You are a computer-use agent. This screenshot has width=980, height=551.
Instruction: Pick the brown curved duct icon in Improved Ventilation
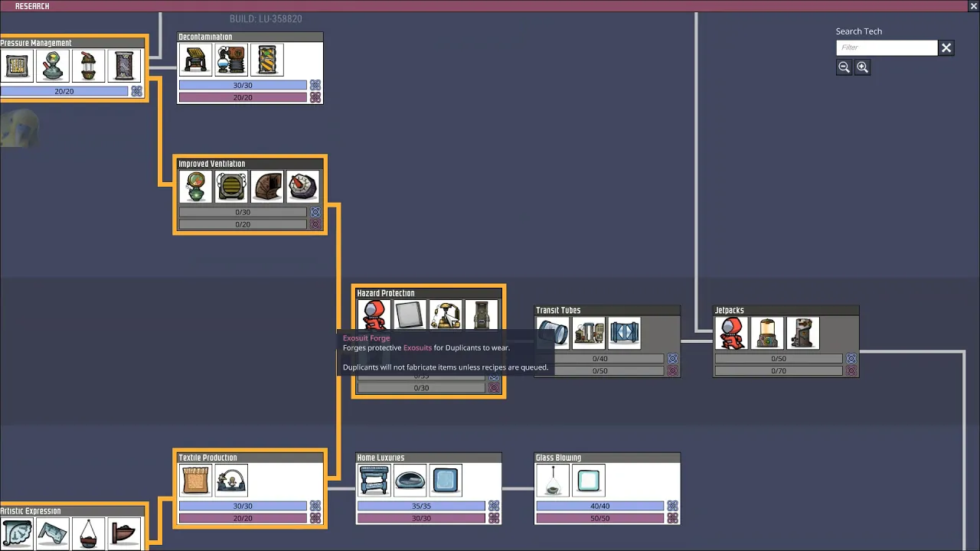tap(267, 187)
